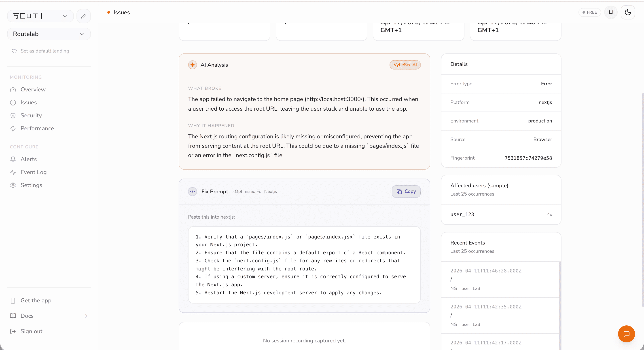Open Get the app link

36,301
